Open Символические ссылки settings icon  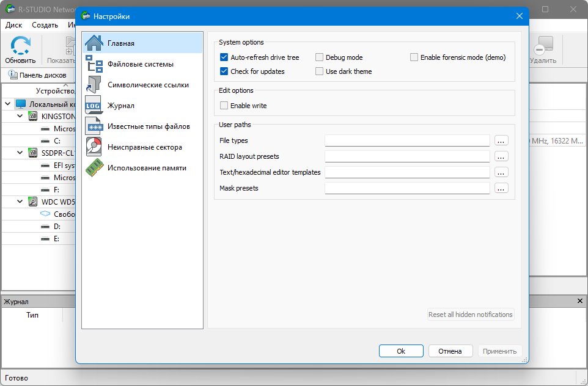point(94,85)
